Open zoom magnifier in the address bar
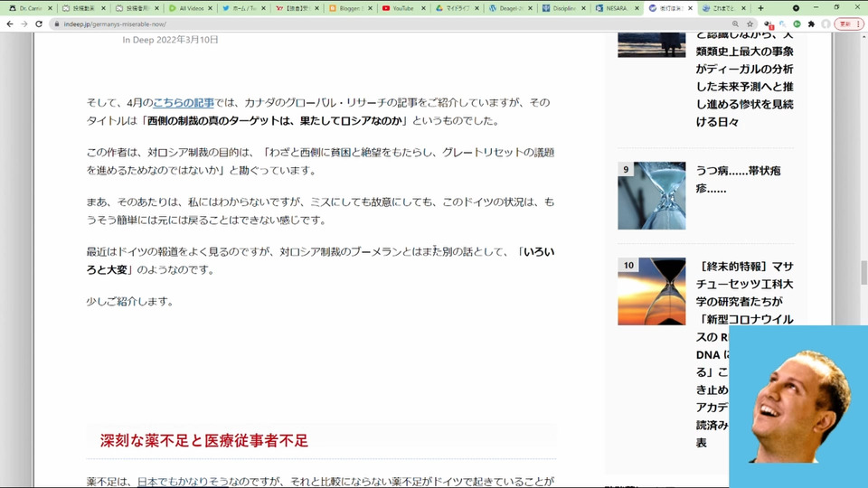The image size is (868, 488). tap(735, 23)
